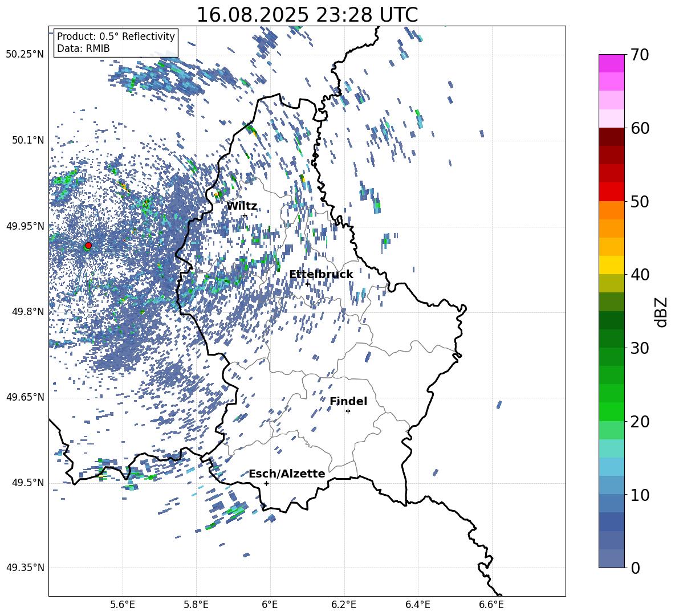Viewport: 675px width, 616px height.
Task: Click the yellow 40 dBZ colorbar segment
Action: pyautogui.click(x=611, y=265)
